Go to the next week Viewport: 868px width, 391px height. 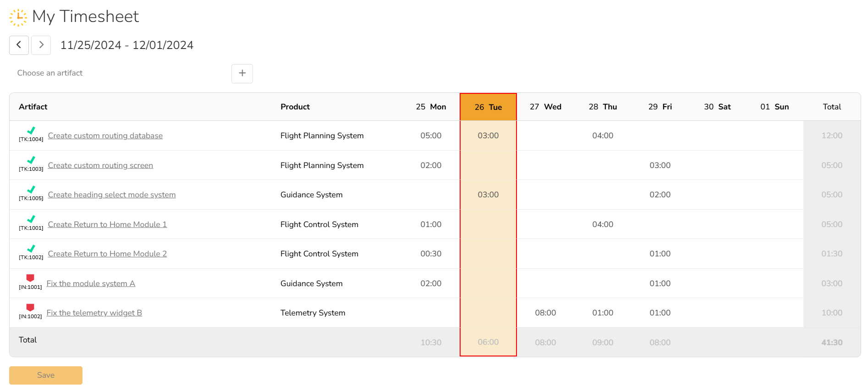point(41,45)
